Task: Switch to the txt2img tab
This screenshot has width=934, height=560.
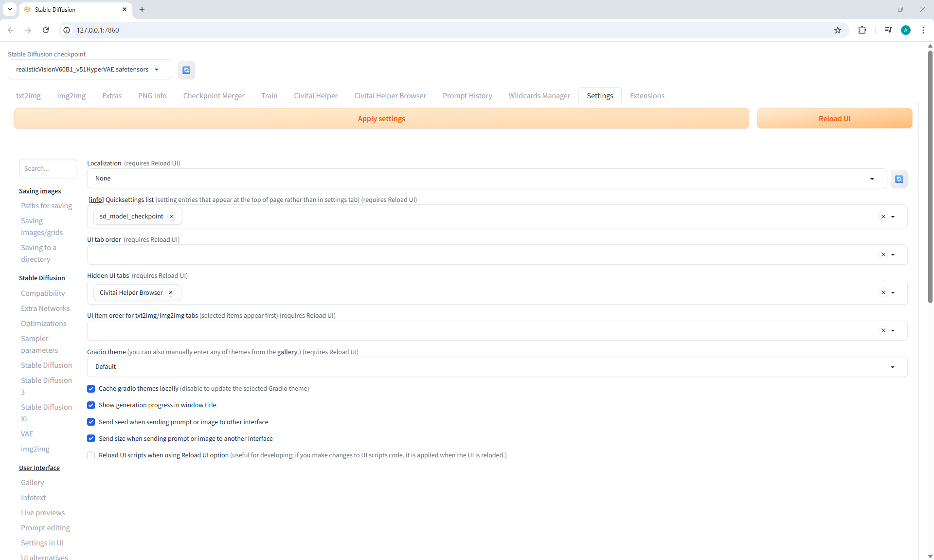Action: (28, 96)
